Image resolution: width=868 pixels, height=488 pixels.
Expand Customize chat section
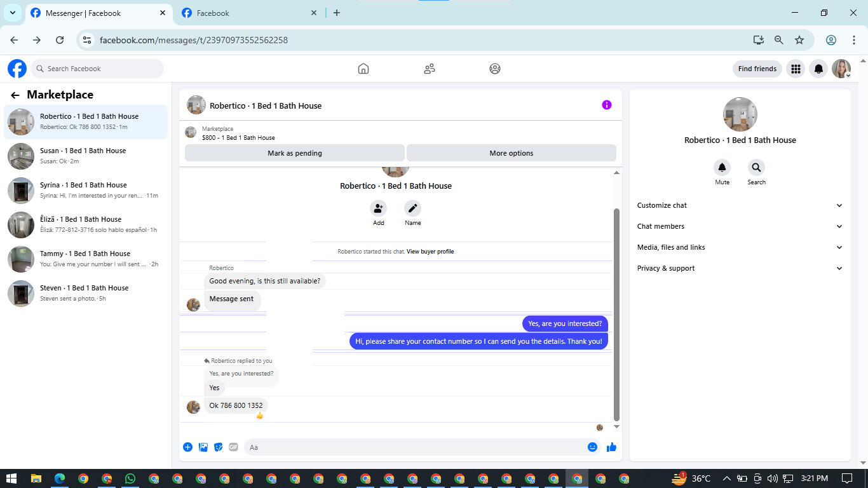740,205
